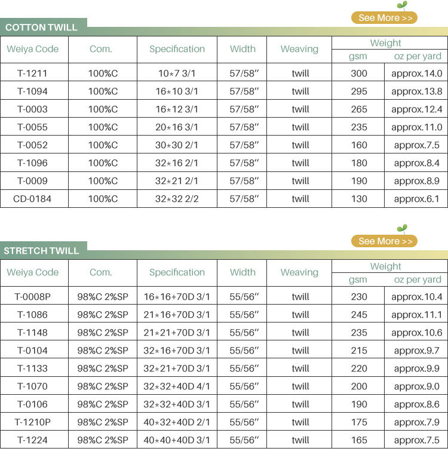
Task: Open the T-1224 product code
Action: click(32, 440)
